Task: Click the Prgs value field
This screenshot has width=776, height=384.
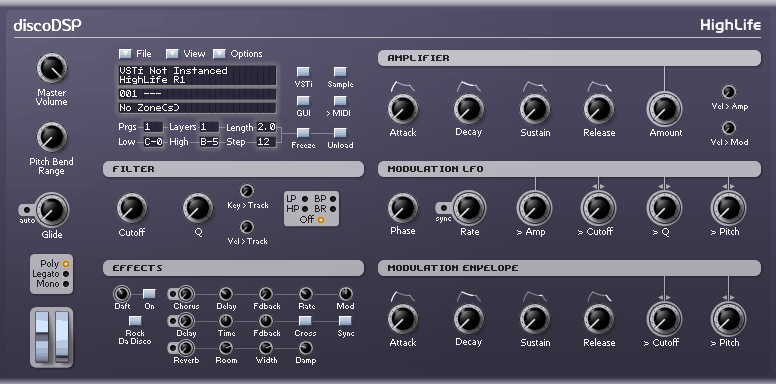Action: point(153,127)
